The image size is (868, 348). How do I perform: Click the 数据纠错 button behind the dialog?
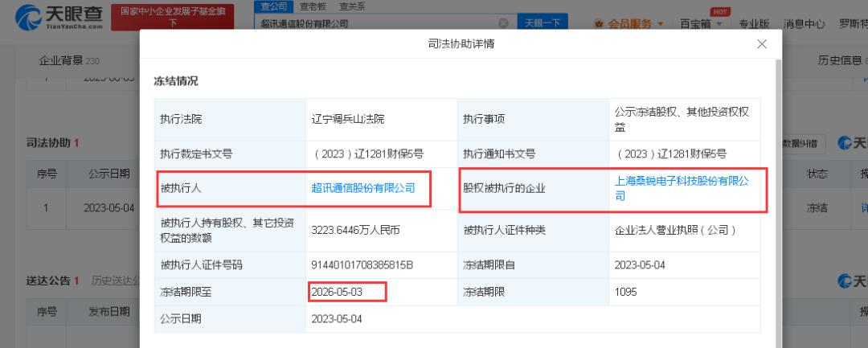coord(801,143)
